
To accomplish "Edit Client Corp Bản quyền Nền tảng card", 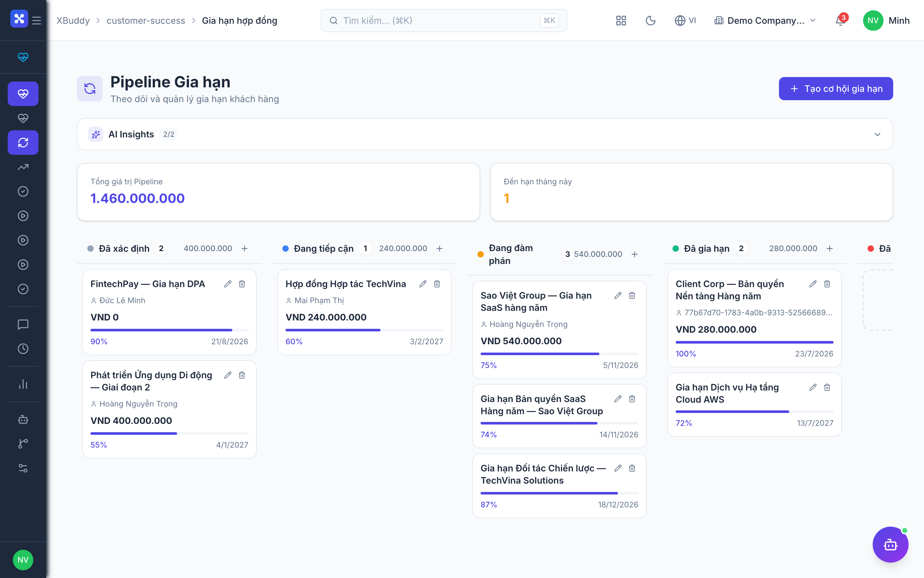I will coord(813,284).
